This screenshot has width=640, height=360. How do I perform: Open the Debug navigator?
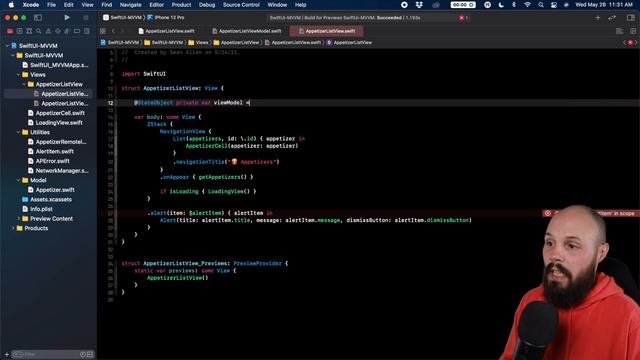coord(67,31)
